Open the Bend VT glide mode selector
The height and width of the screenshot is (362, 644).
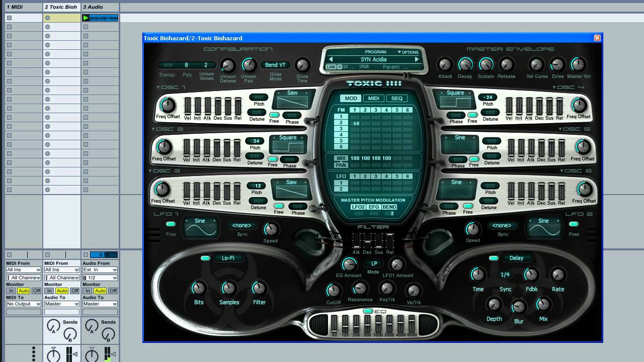(x=275, y=65)
